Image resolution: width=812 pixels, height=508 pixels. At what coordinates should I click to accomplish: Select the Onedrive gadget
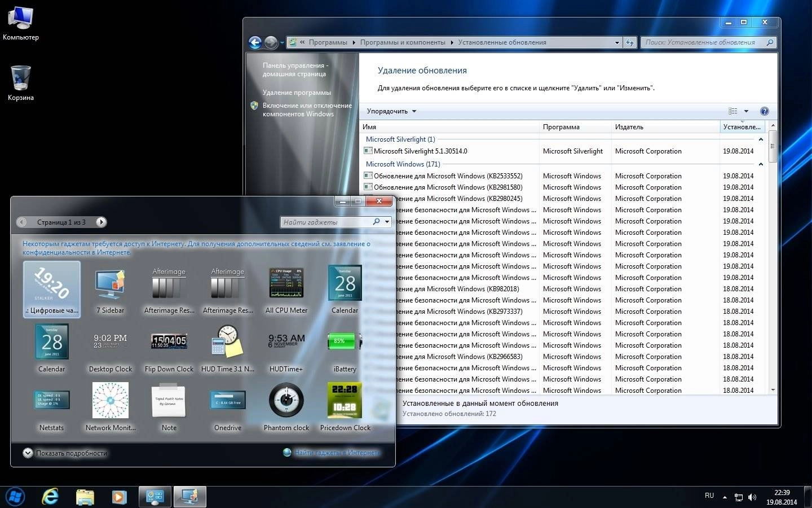point(228,407)
